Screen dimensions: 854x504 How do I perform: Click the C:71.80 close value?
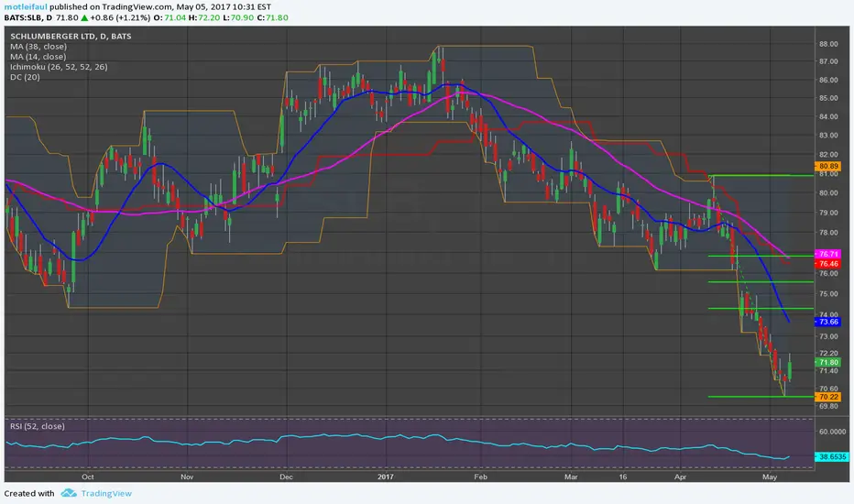(272, 17)
